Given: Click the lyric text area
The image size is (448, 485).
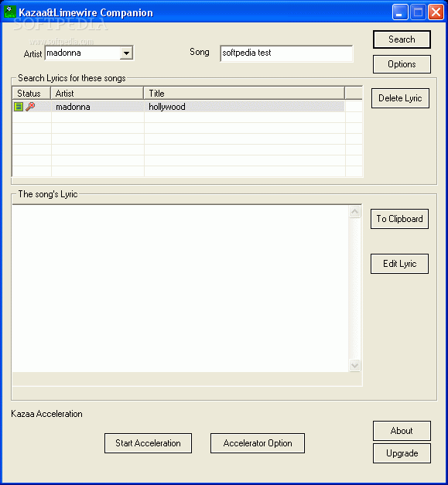Looking at the screenshot, I should [180, 289].
